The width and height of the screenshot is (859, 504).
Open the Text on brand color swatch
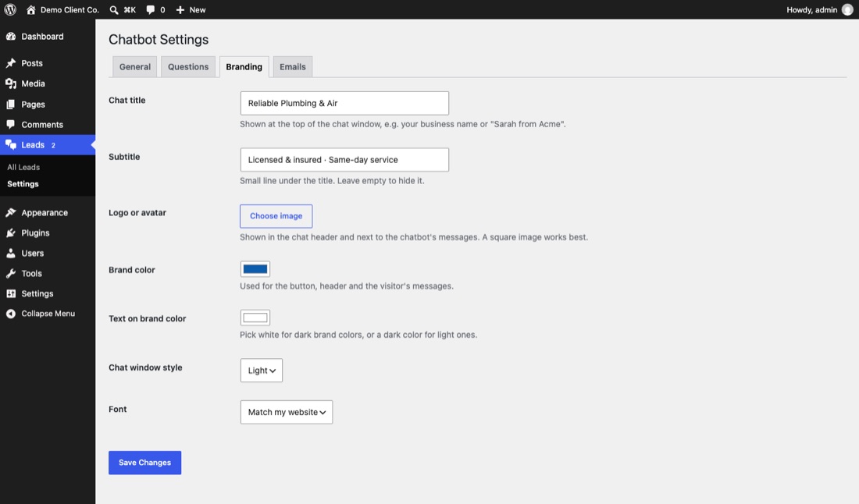click(255, 318)
